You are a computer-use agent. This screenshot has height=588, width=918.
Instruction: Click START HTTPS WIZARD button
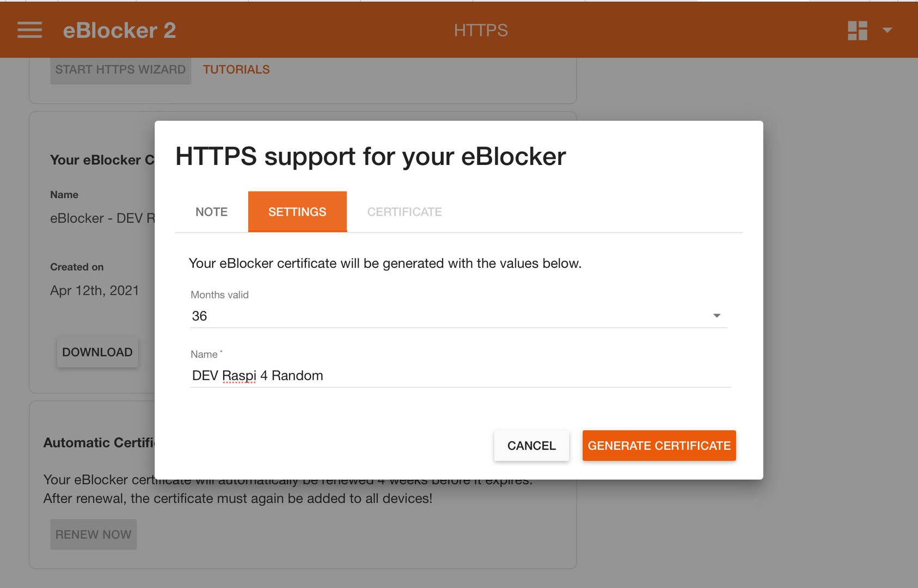pyautogui.click(x=120, y=70)
